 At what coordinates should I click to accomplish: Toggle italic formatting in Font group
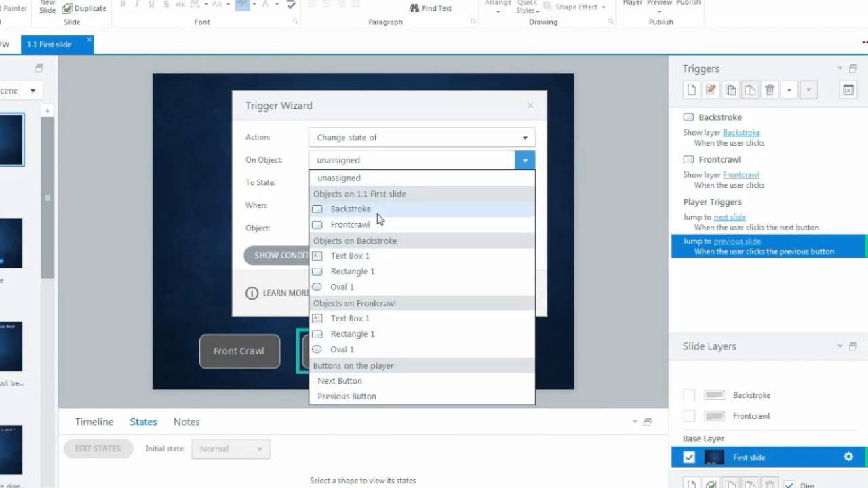click(137, 5)
